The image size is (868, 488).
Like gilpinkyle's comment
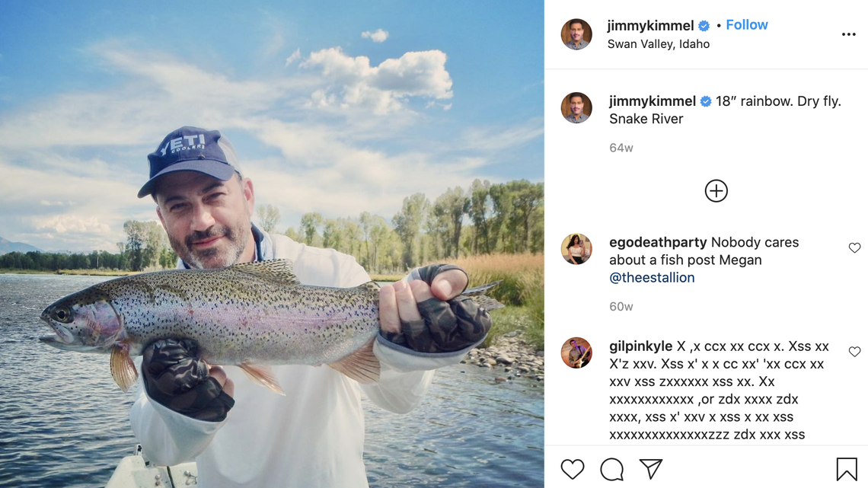click(854, 352)
